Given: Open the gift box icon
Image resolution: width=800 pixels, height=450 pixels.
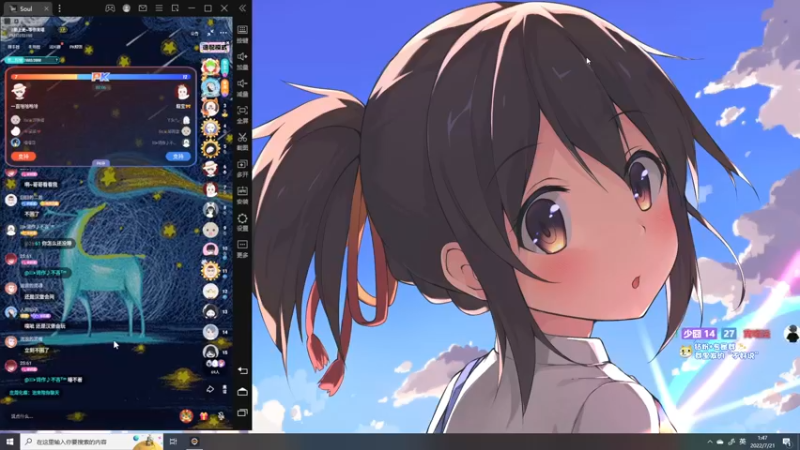Looking at the screenshot, I should tap(204, 416).
